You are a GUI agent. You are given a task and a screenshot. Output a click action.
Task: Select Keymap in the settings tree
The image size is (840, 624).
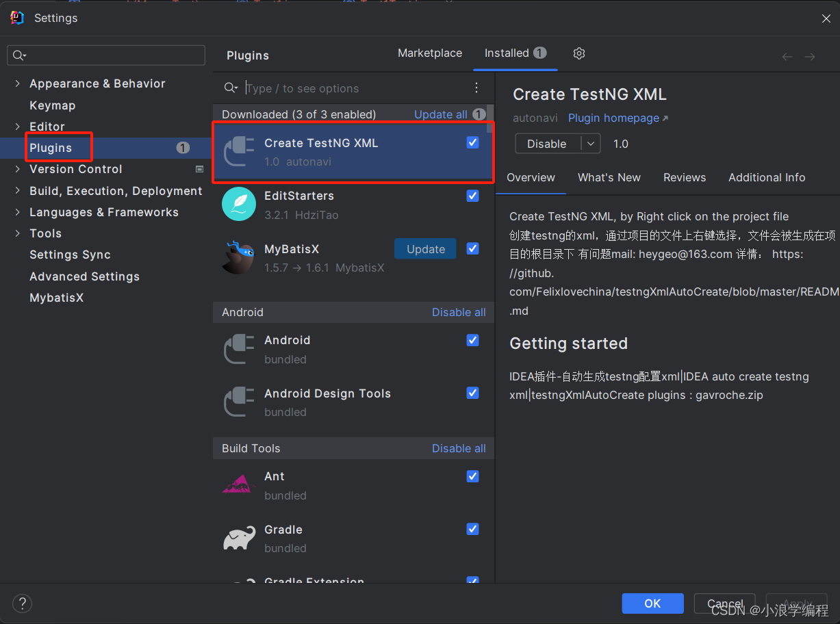pos(53,105)
